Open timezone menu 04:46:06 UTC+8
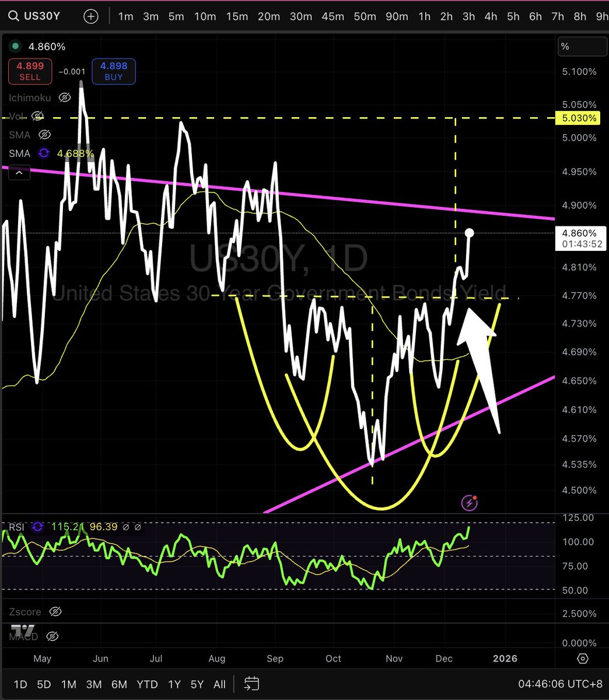The height and width of the screenshot is (700, 609). point(559,684)
